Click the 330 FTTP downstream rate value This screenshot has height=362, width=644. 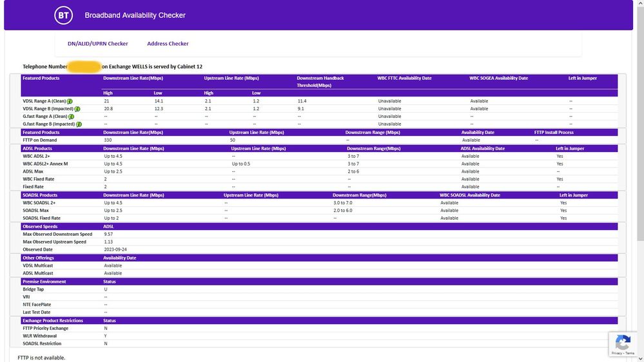point(108,140)
